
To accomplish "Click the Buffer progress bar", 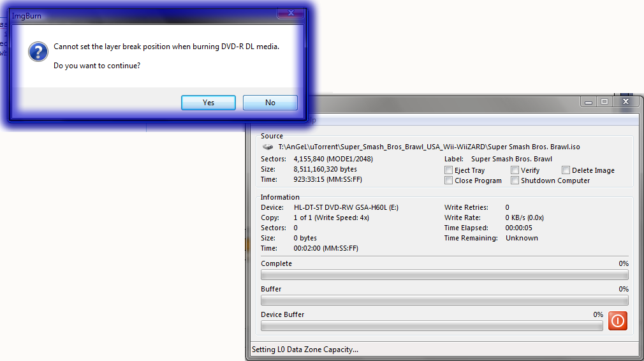I will click(444, 300).
